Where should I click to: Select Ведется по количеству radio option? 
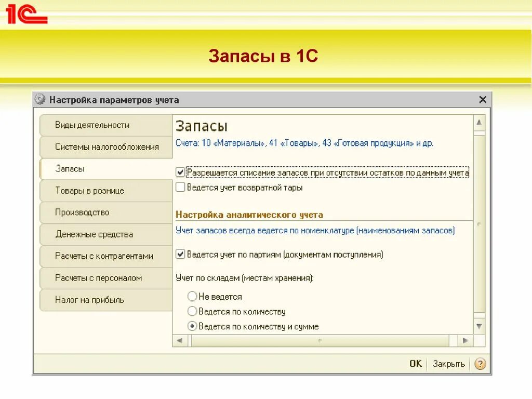(192, 311)
